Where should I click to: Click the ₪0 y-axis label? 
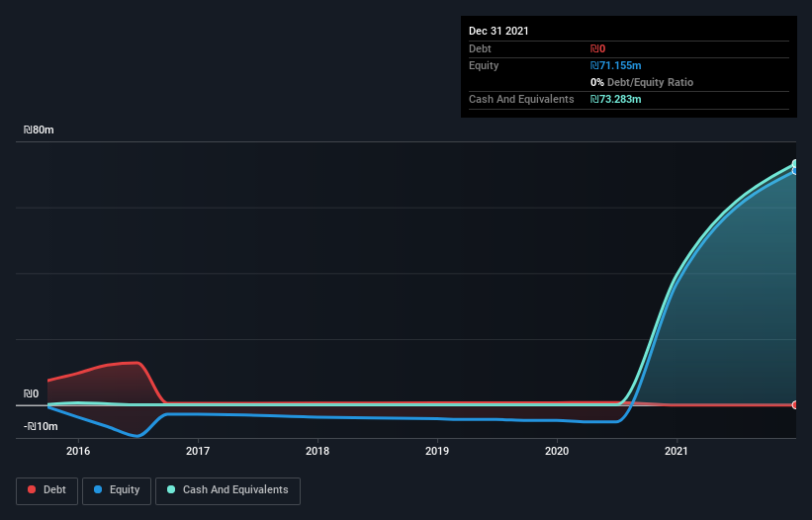click(x=31, y=393)
